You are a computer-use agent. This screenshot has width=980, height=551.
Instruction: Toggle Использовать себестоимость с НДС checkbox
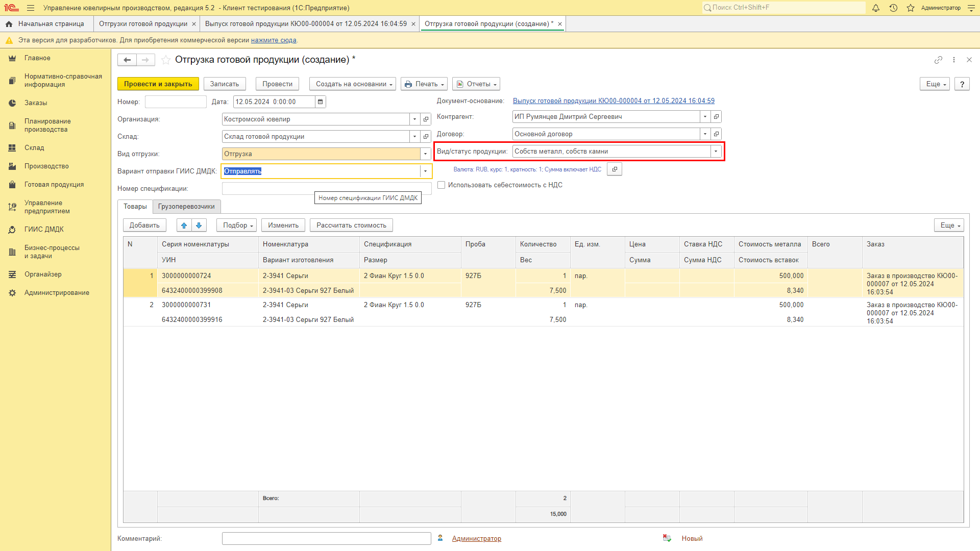click(x=441, y=185)
